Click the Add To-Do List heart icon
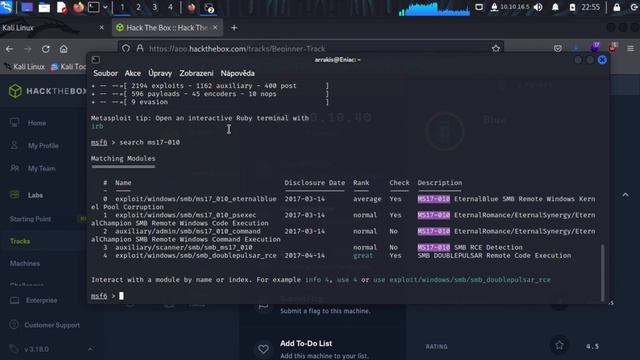 coord(263,349)
